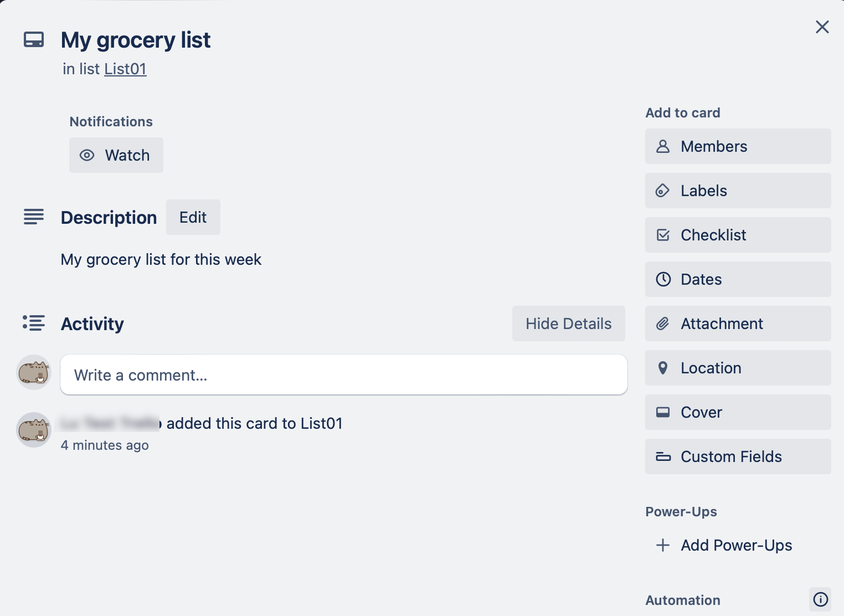
Task: Click the Activity list icon
Action: 34,323
